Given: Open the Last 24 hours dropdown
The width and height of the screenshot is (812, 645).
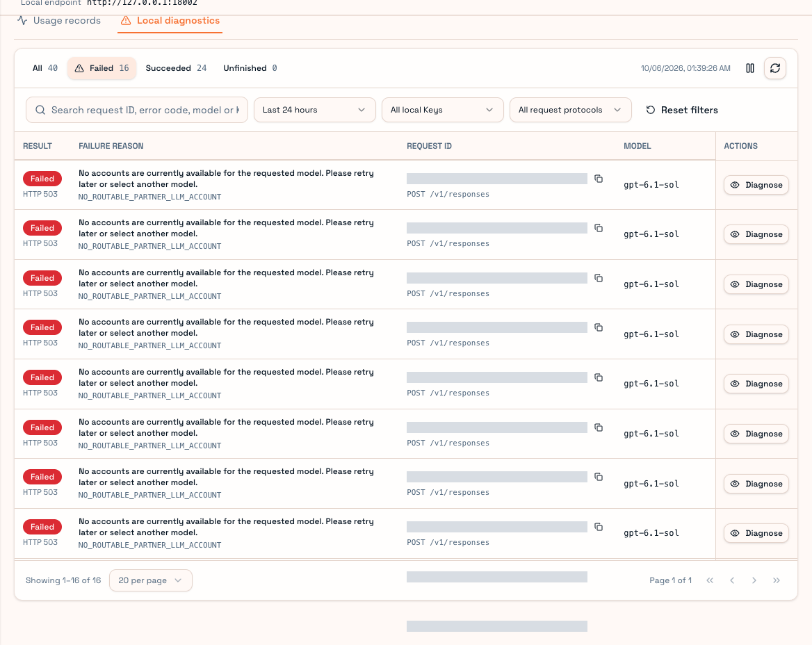Looking at the screenshot, I should (314, 111).
